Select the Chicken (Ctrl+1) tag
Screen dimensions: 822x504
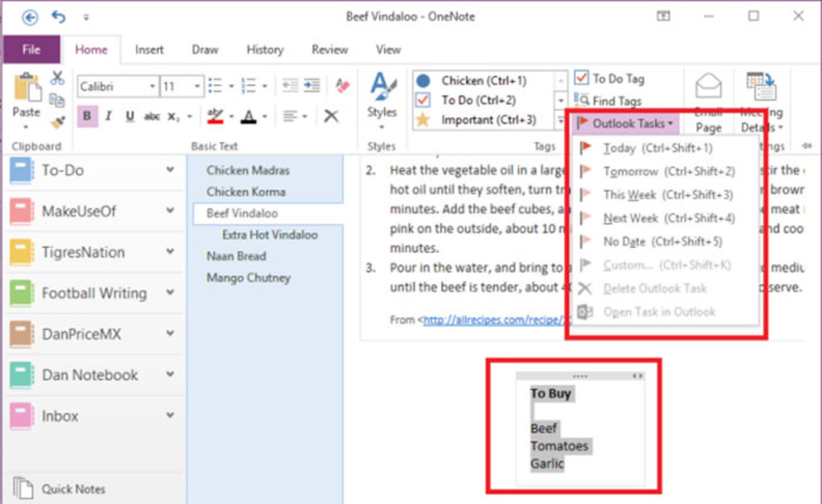coord(484,81)
